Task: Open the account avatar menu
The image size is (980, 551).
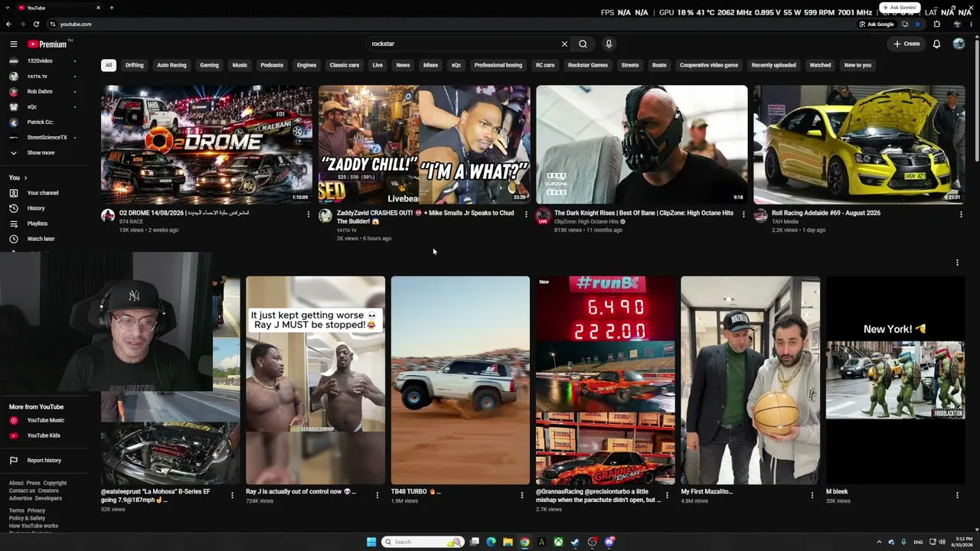Action: (959, 44)
